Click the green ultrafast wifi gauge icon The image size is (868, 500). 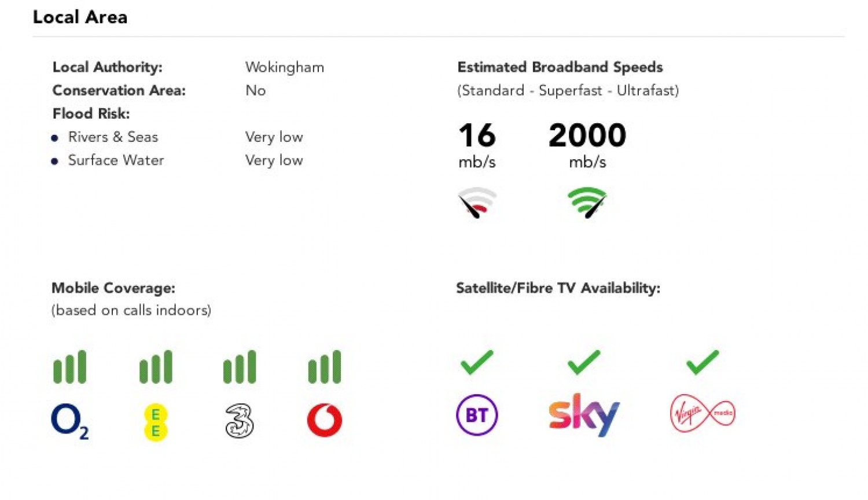[587, 203]
